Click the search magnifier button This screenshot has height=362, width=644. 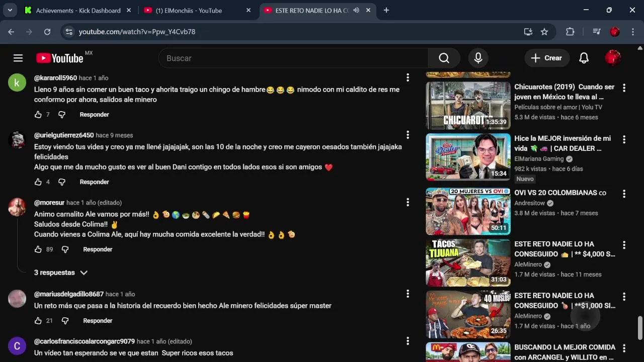[x=444, y=58]
